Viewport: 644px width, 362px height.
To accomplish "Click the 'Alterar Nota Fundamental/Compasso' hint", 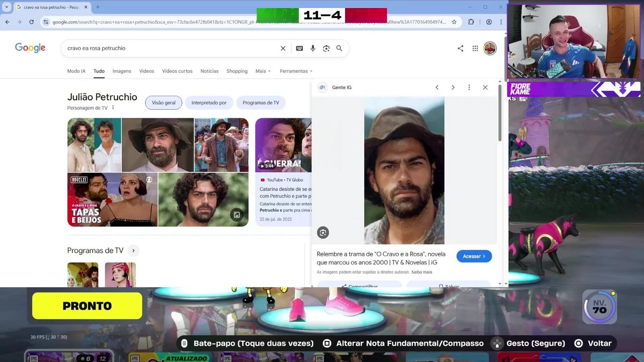I will point(404,343).
